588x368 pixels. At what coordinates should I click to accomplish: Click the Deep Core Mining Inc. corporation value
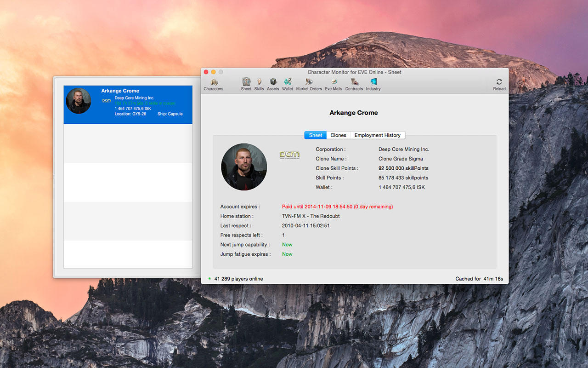point(404,149)
